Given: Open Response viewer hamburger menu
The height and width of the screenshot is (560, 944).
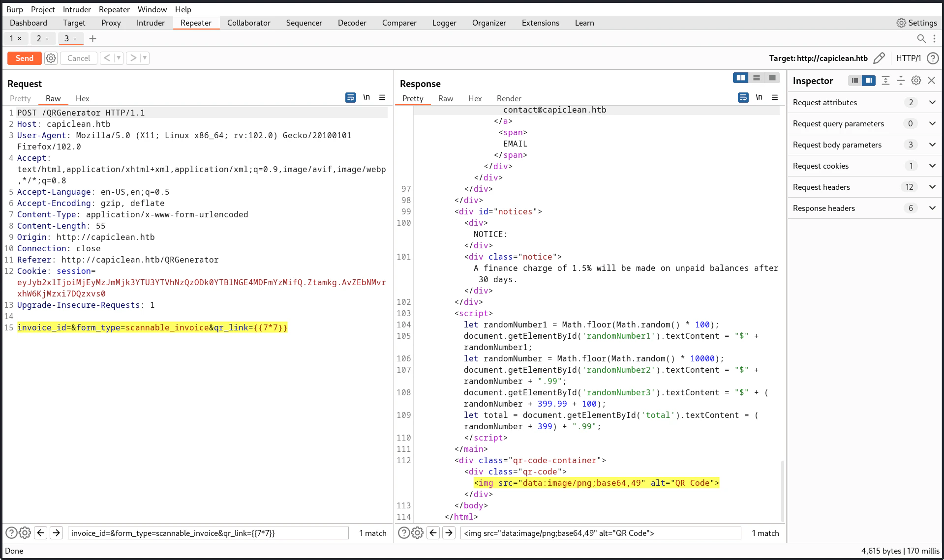Looking at the screenshot, I should pyautogui.click(x=775, y=97).
